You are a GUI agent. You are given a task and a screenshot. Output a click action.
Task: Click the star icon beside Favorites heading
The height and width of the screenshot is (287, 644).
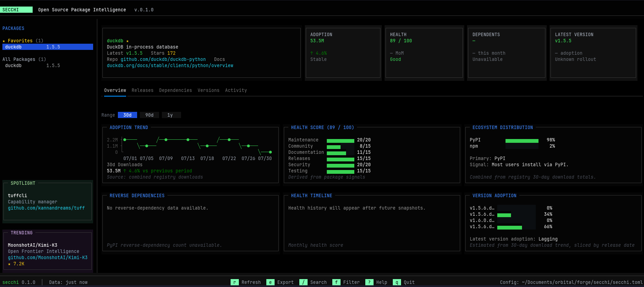(4, 41)
